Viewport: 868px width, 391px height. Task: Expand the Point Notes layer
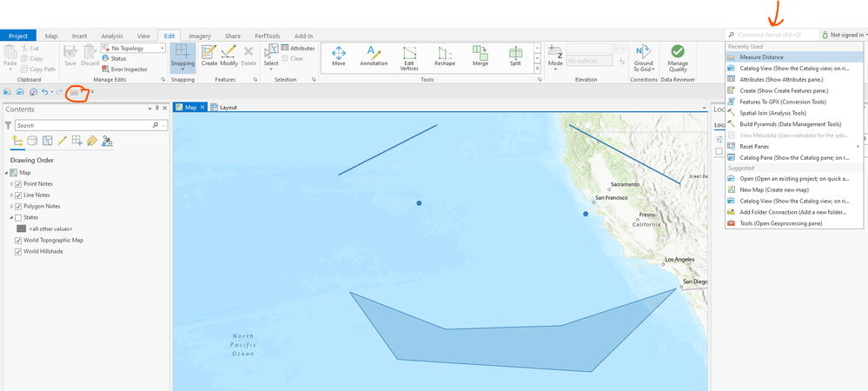click(x=11, y=184)
